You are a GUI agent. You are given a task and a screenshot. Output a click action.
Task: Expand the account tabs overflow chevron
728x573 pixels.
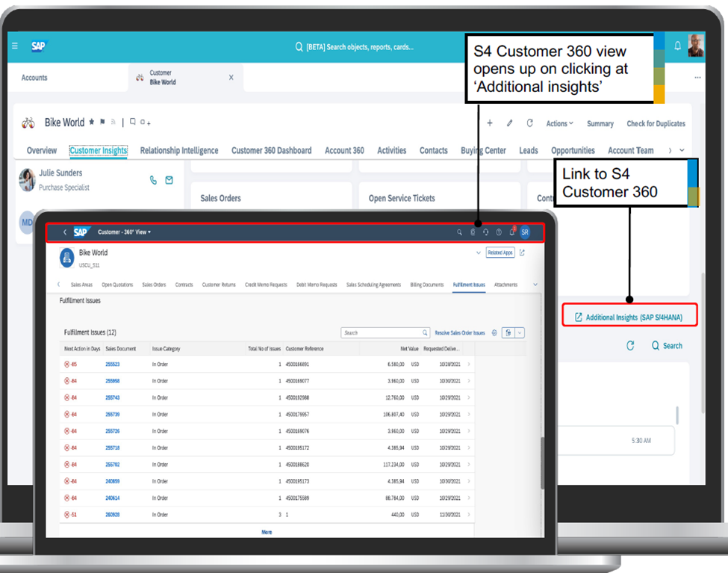click(x=682, y=150)
